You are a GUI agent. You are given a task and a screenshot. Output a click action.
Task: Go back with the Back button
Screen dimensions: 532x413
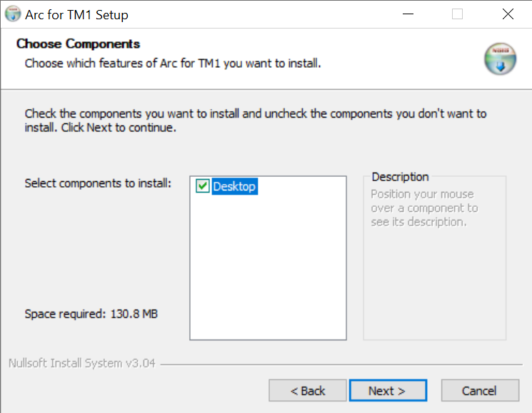pyautogui.click(x=308, y=391)
